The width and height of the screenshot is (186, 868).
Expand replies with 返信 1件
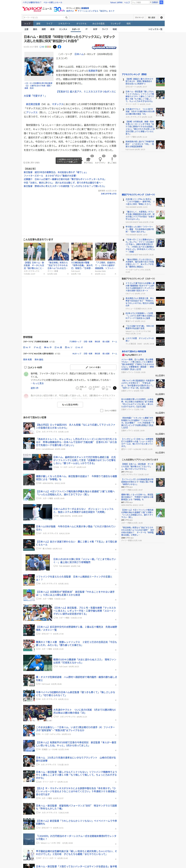[34, 388]
